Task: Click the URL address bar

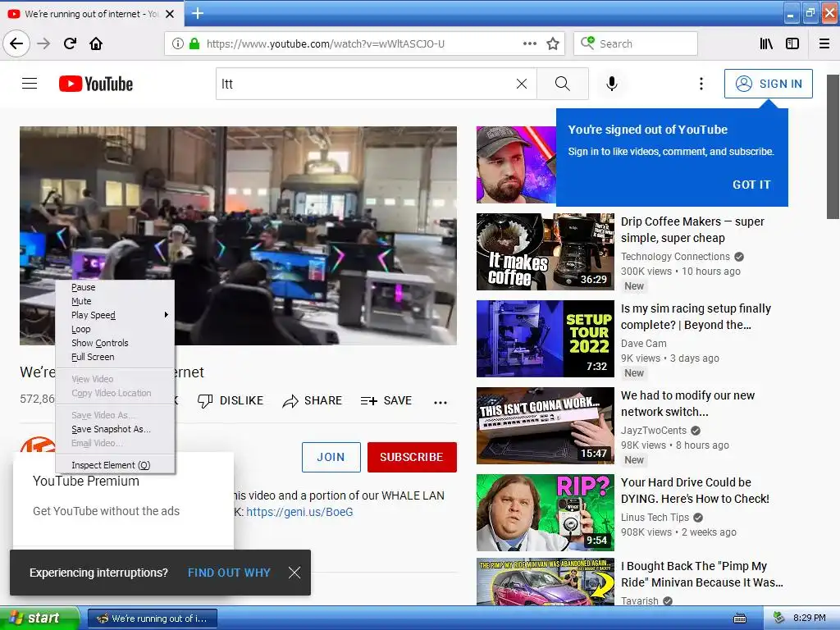Action: [364, 43]
